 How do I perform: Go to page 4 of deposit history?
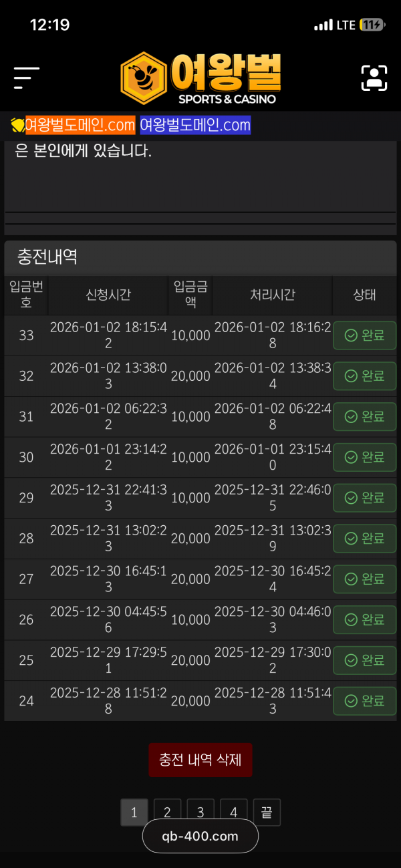234,813
